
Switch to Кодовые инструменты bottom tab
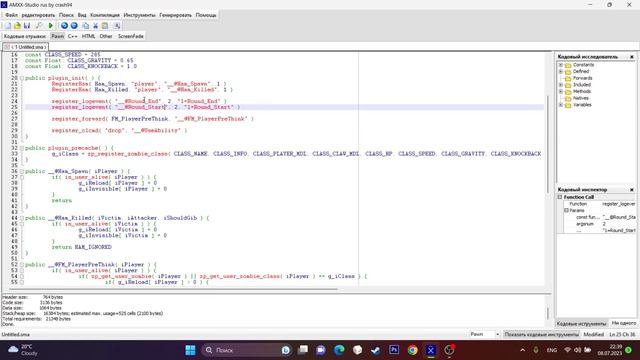pyautogui.click(x=581, y=324)
